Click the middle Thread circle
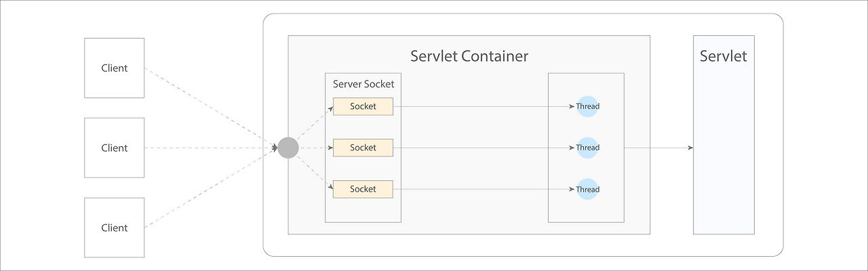 (587, 148)
